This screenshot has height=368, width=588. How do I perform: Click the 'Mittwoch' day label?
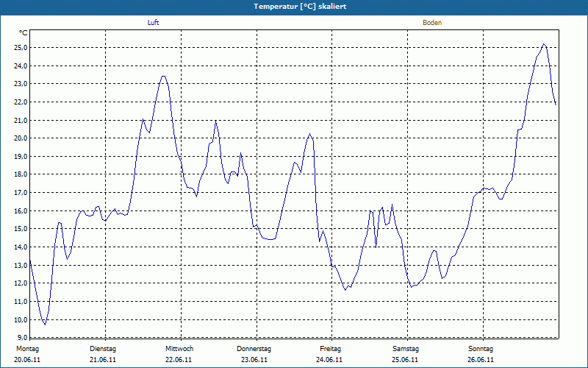[179, 349]
